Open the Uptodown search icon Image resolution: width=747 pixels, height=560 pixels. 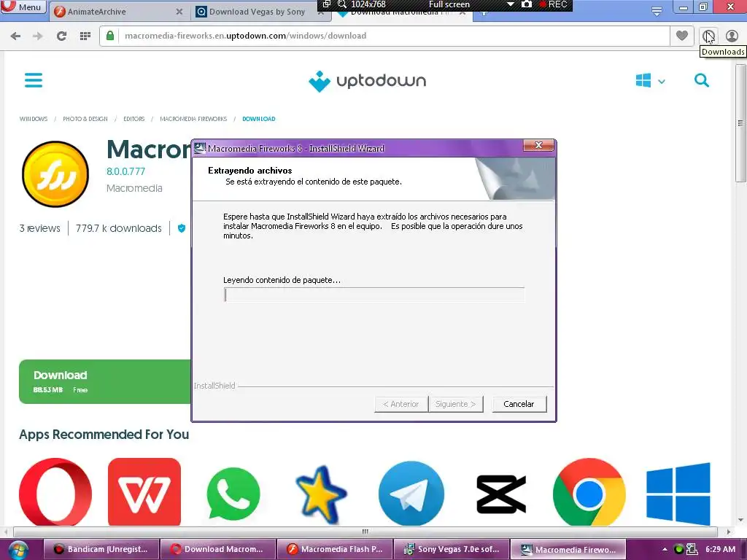(x=701, y=80)
